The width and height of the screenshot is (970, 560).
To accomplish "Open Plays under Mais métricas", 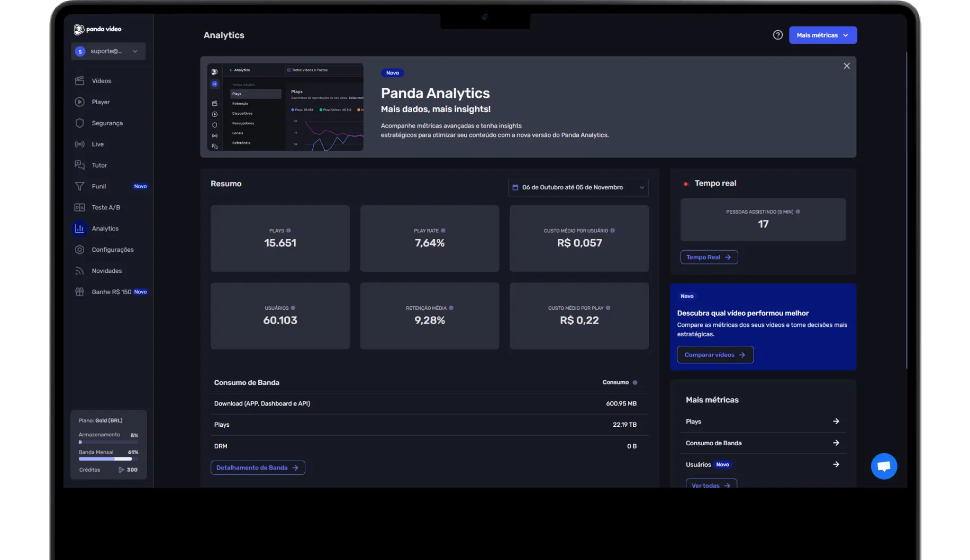I will [x=763, y=421].
